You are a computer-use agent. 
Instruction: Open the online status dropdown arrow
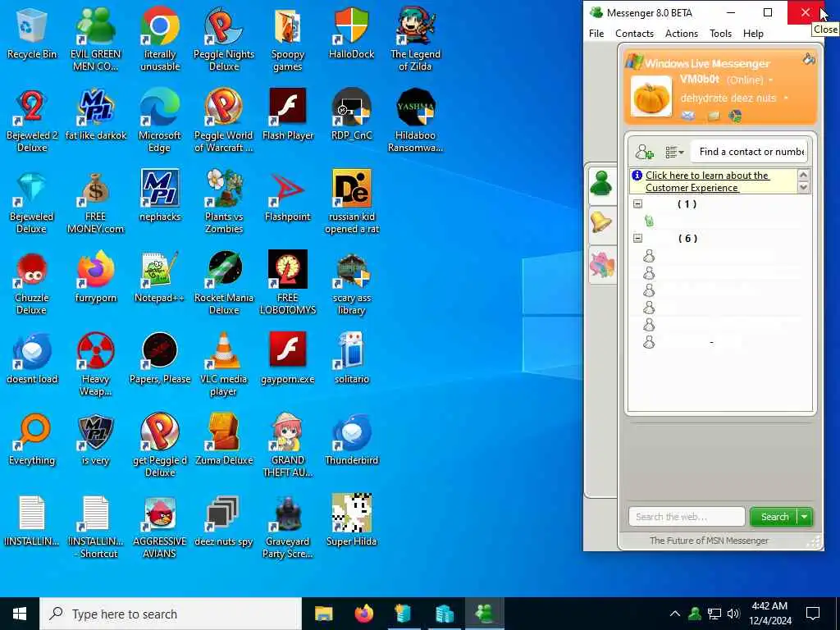[x=771, y=80]
